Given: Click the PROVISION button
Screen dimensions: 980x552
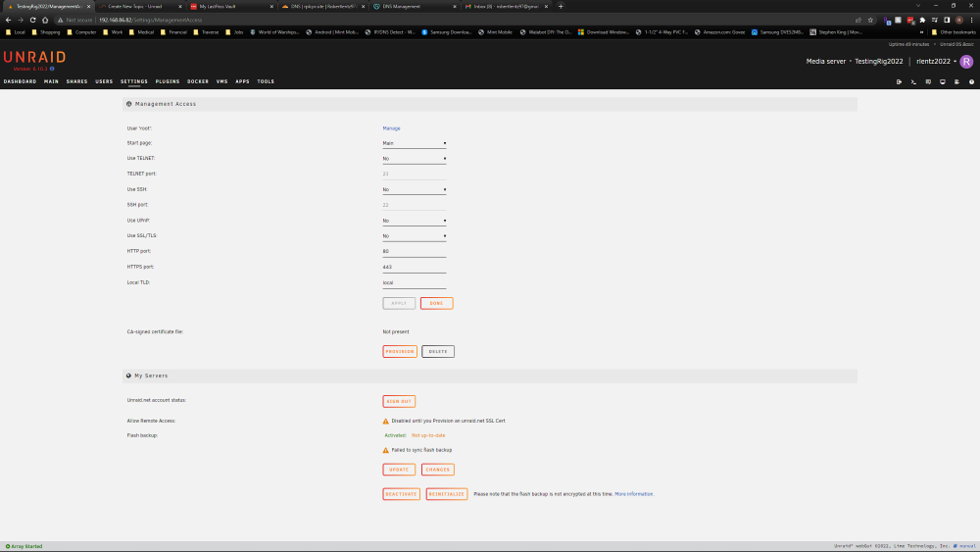Looking at the screenshot, I should click(x=400, y=351).
